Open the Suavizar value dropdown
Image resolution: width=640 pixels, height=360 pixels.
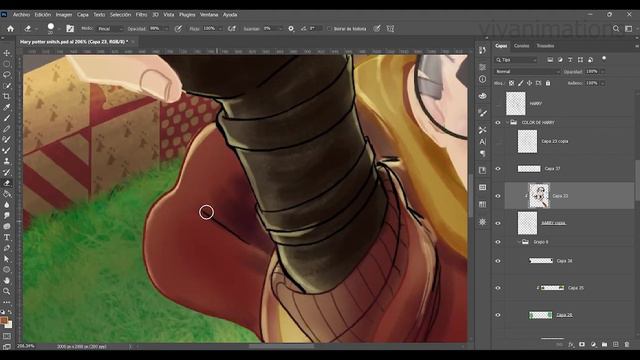(280, 29)
